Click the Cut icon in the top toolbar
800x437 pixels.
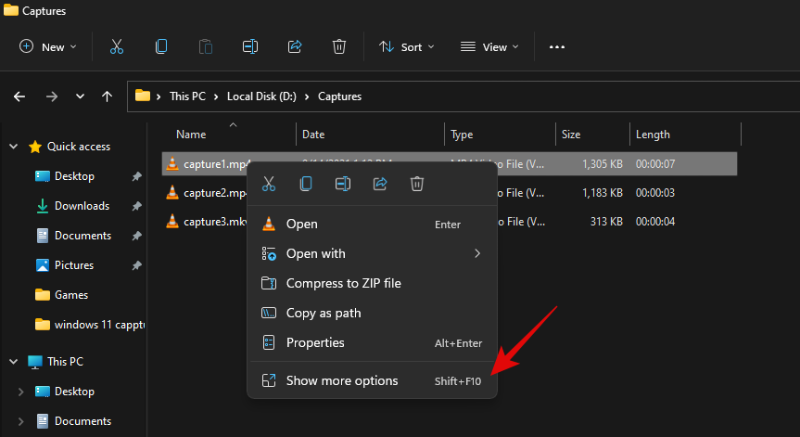tap(116, 46)
